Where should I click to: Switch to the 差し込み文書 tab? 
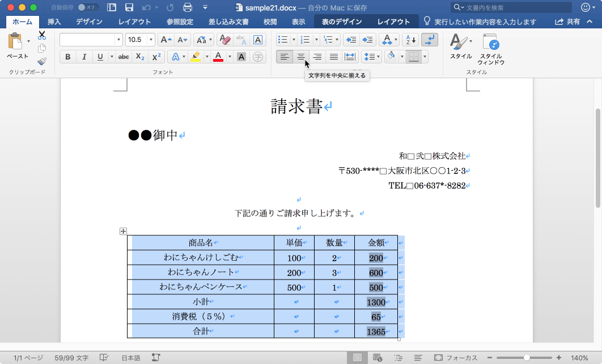pos(228,22)
